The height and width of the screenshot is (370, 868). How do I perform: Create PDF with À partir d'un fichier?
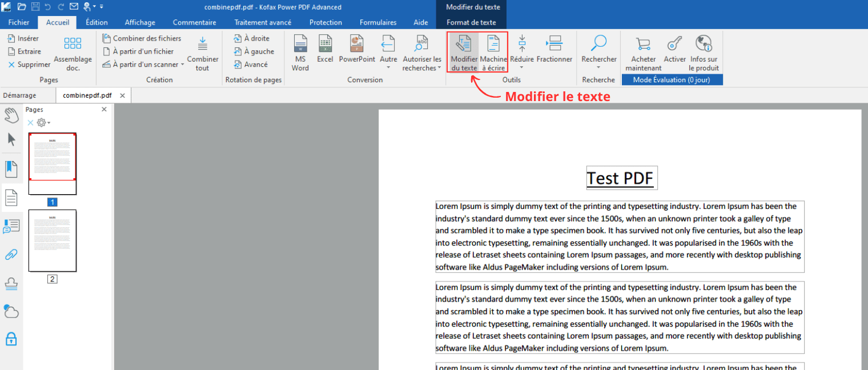pos(138,51)
